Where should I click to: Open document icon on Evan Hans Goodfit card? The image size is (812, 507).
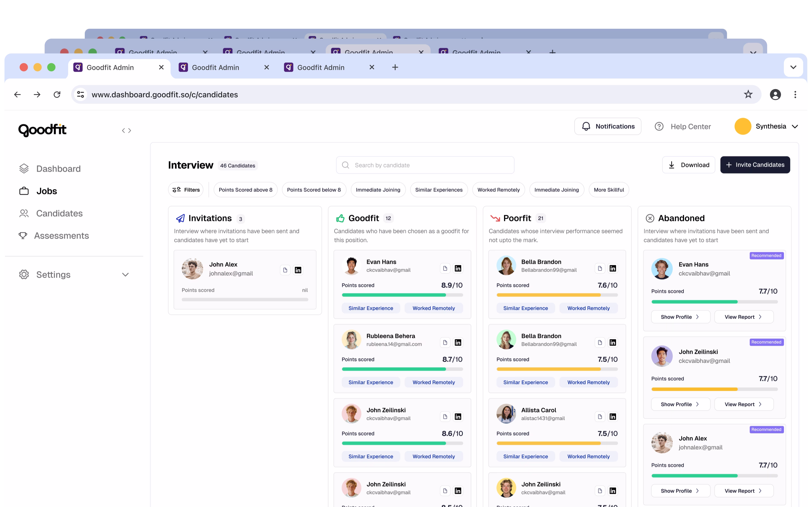[445, 268]
